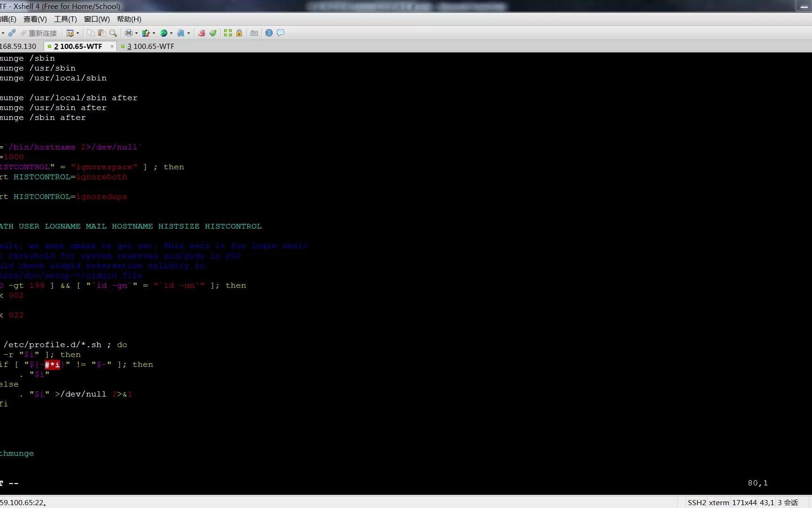Close the 2 100.65-WTF tab

[112, 47]
